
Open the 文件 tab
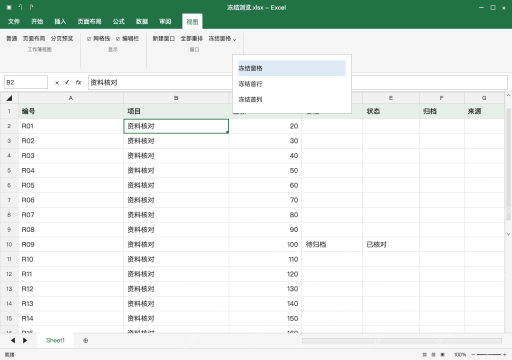[x=14, y=22]
